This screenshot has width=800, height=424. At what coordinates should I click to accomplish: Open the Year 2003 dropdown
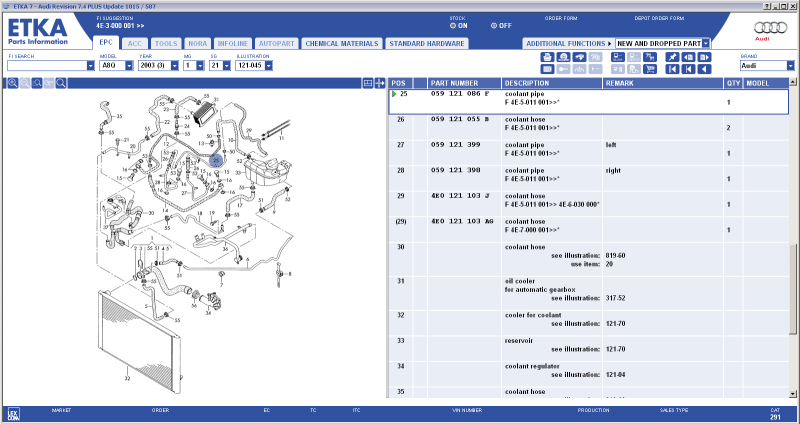[x=174, y=66]
